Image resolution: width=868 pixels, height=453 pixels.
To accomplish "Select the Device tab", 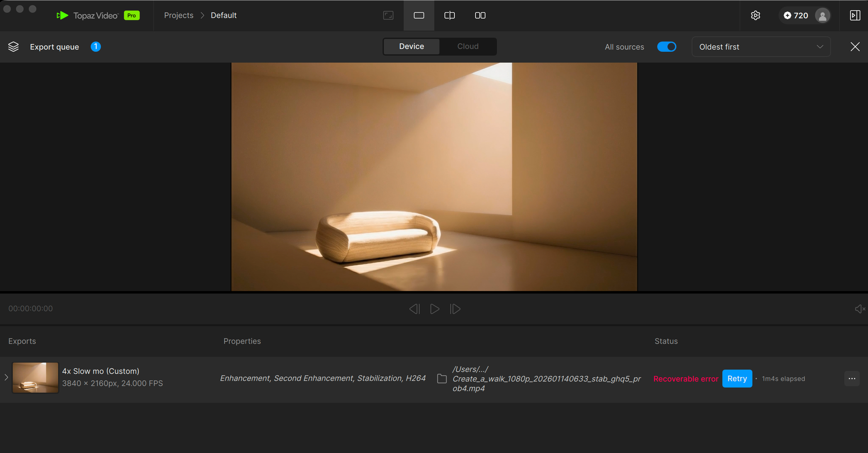I will pos(411,47).
